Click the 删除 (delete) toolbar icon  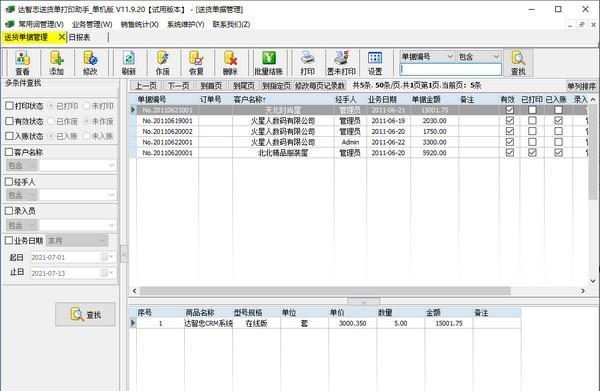230,63
